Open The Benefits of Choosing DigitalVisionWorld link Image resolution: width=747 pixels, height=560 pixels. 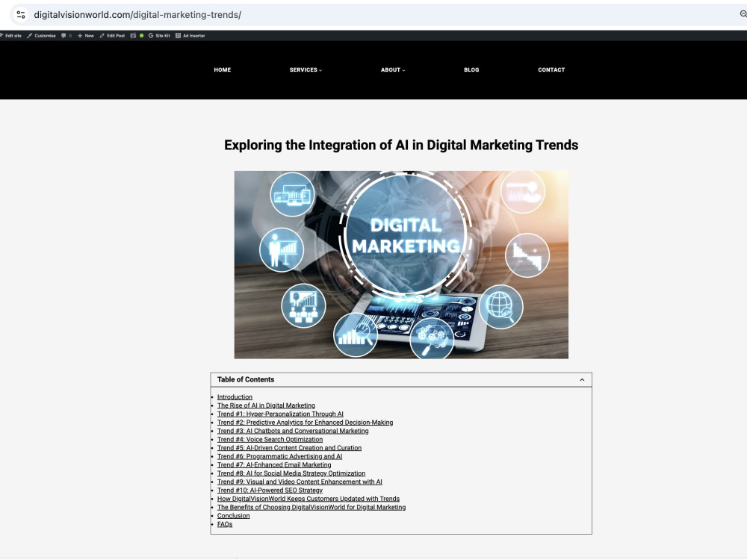pos(311,508)
